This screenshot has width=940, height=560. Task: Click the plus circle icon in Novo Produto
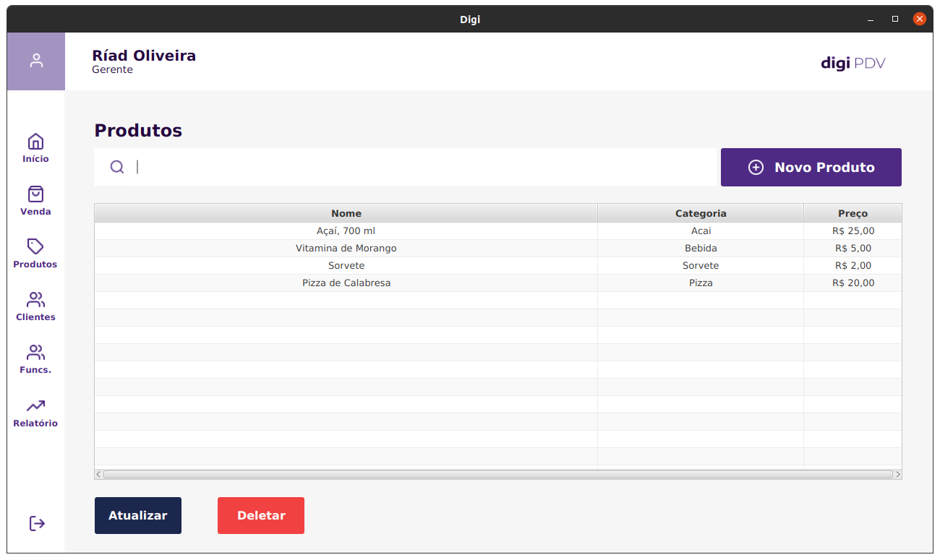(x=756, y=168)
